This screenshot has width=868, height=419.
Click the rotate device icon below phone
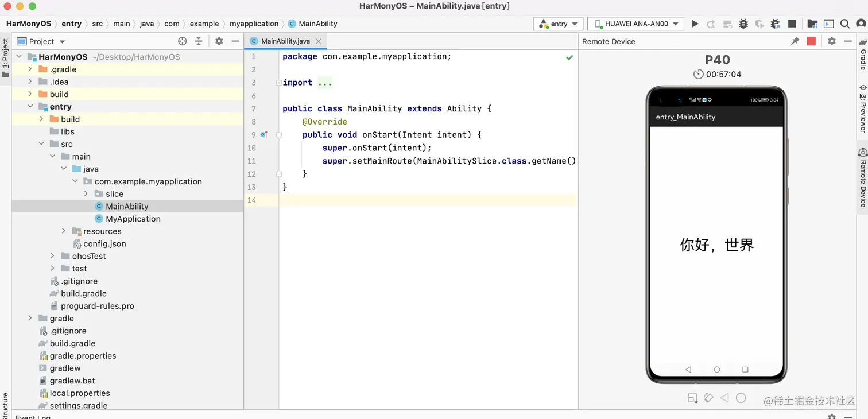[709, 398]
